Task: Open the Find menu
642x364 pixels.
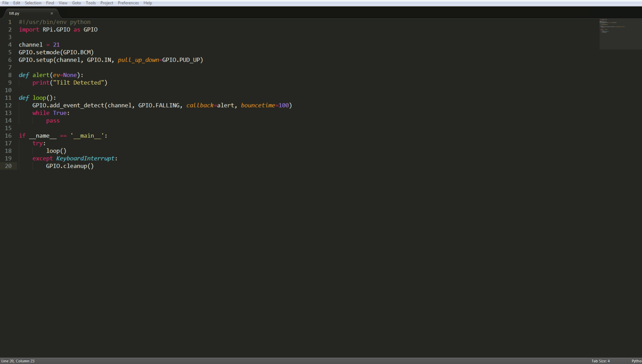Action: 50,3
